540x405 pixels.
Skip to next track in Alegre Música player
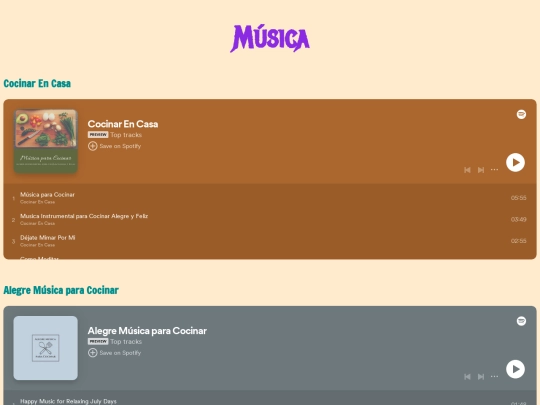(x=481, y=377)
